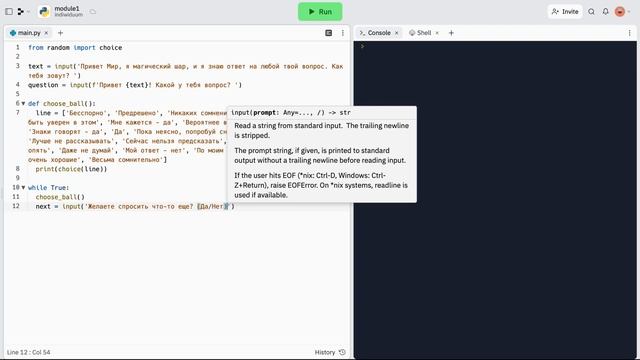The height and width of the screenshot is (360, 640).
Task: Close the main.py tab
Action: 46,33
